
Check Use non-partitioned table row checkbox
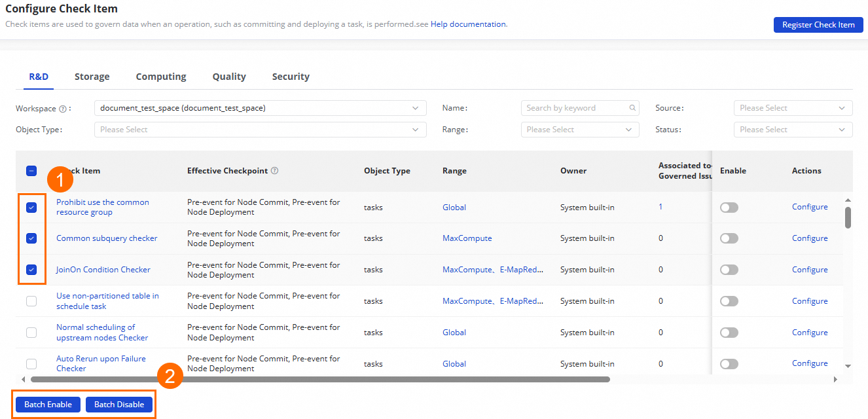[31, 301]
